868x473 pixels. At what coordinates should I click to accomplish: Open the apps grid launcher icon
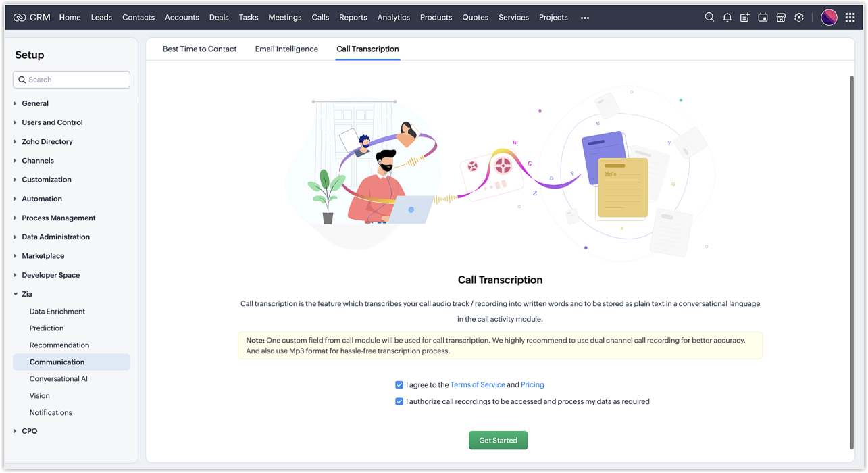tap(850, 18)
